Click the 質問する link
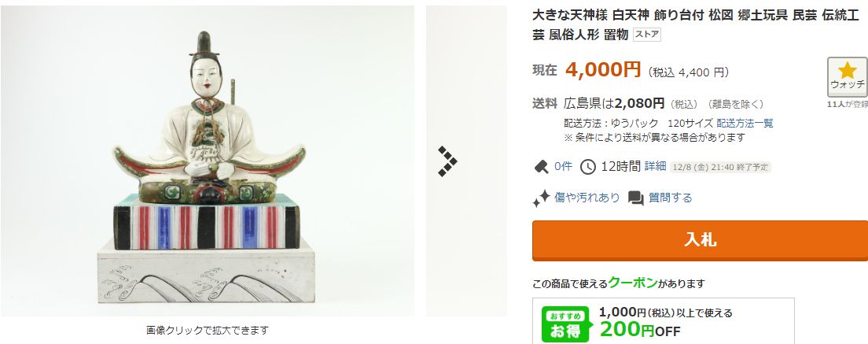This screenshot has height=344, width=868. pyautogui.click(x=671, y=198)
